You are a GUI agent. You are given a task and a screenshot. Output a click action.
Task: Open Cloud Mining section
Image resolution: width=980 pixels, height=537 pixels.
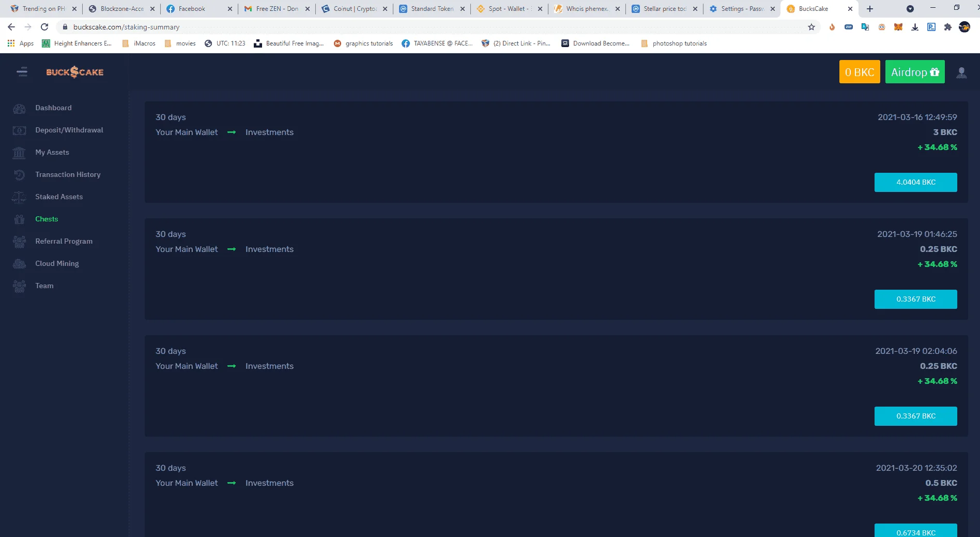tap(57, 263)
